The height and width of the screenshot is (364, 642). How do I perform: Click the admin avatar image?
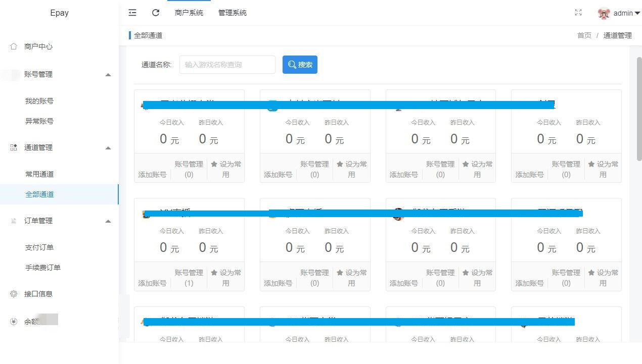pyautogui.click(x=604, y=13)
